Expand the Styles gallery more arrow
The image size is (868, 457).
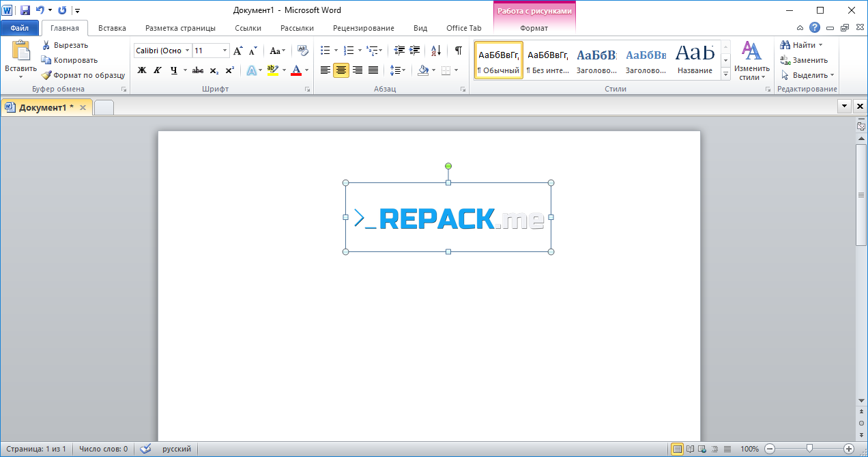(x=725, y=74)
